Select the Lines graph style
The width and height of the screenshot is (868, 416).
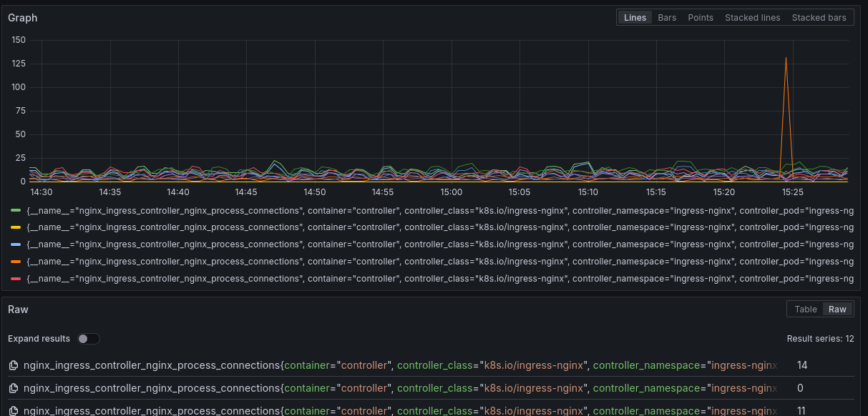pos(635,18)
